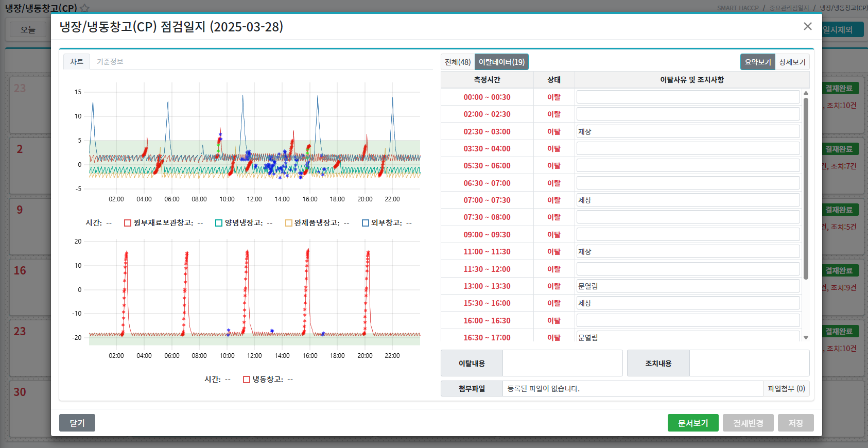This screenshot has width=868, height=448.
Task: Click calendar day 16 in background page
Action: (x=20, y=271)
